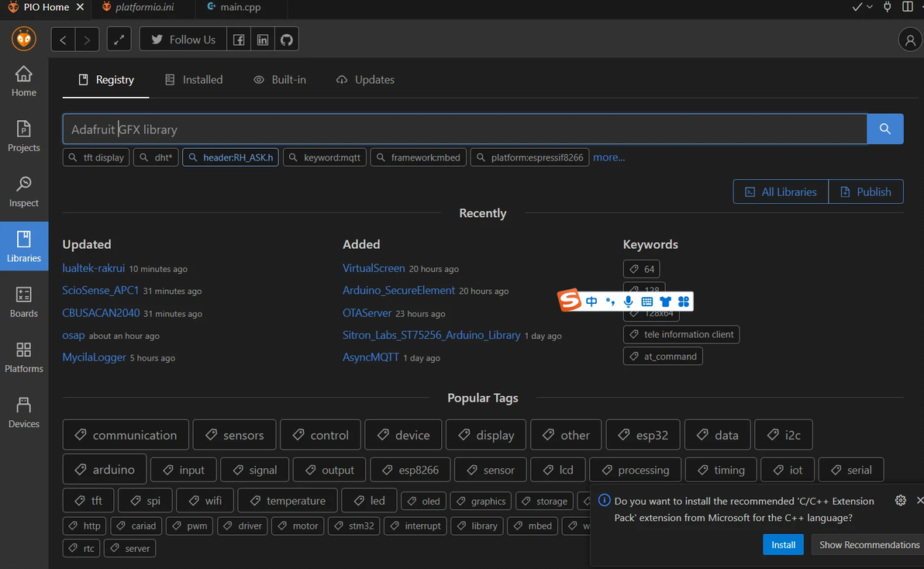Open the Facebook icon link
This screenshot has width=924, height=569.
pyautogui.click(x=239, y=40)
